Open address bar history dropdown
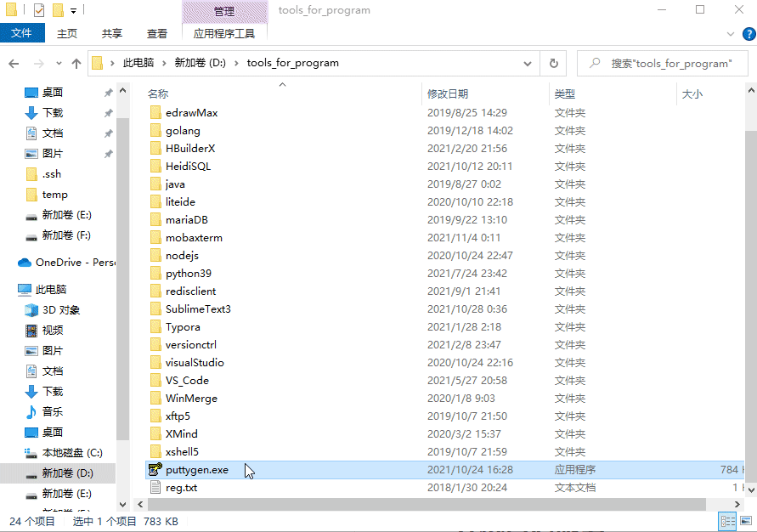The height and width of the screenshot is (532, 757). click(528, 63)
